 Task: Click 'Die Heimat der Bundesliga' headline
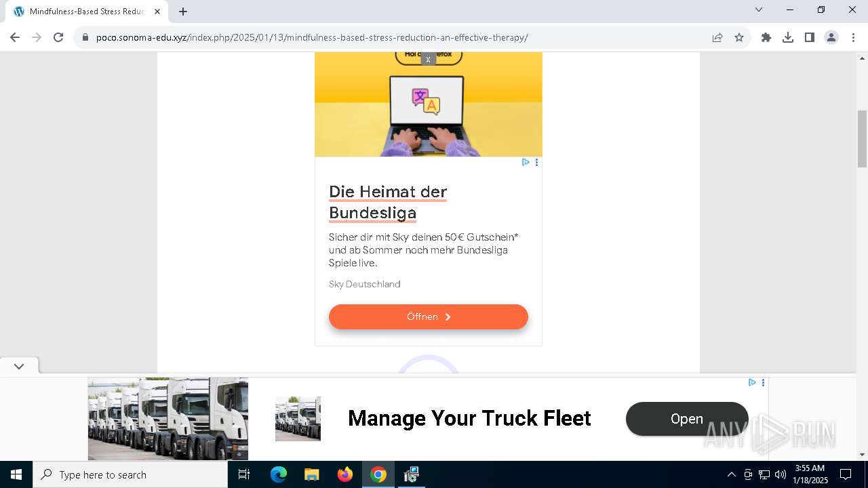(388, 202)
